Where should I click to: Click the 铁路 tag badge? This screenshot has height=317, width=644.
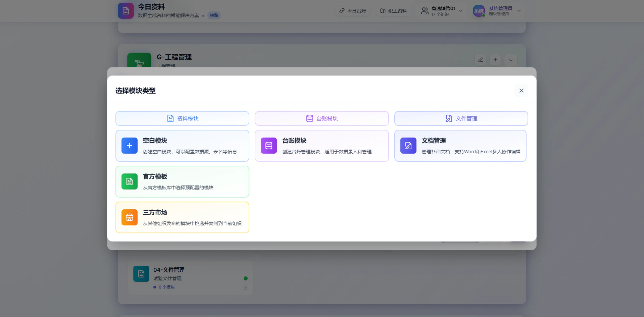214,15
